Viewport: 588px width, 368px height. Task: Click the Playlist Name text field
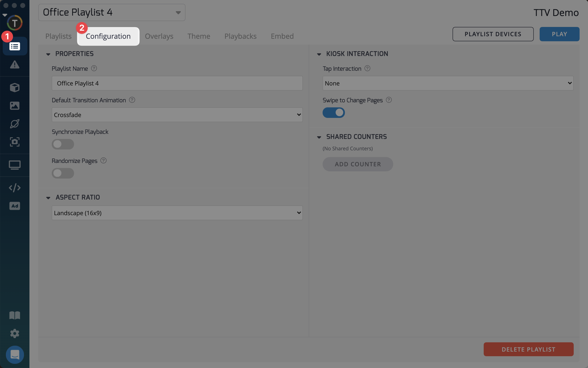point(177,83)
